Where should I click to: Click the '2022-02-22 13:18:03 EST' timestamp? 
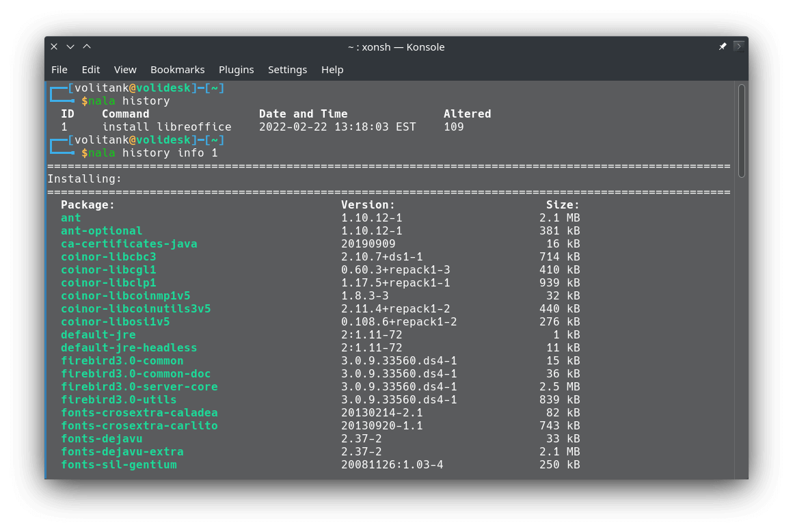(337, 127)
